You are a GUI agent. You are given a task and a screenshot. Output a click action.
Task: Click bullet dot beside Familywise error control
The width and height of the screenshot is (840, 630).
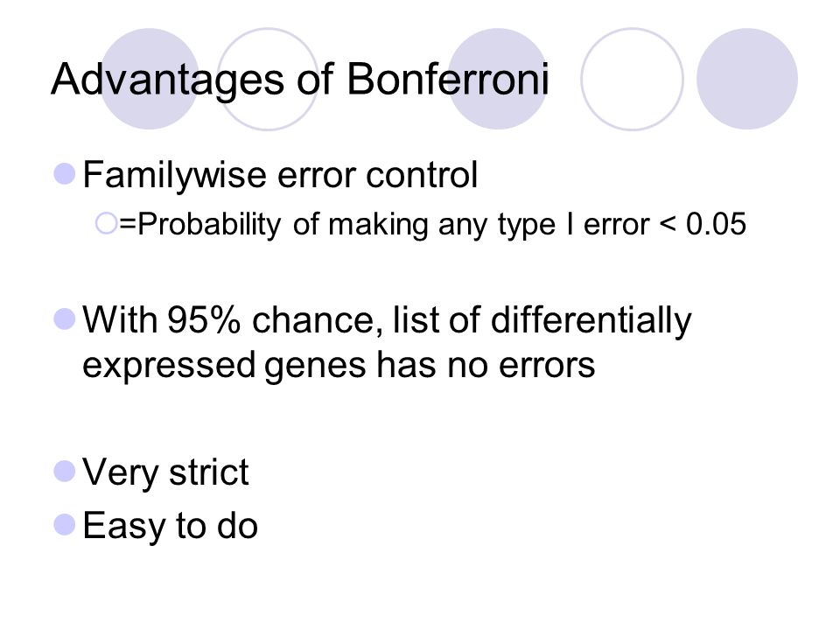click(65, 174)
